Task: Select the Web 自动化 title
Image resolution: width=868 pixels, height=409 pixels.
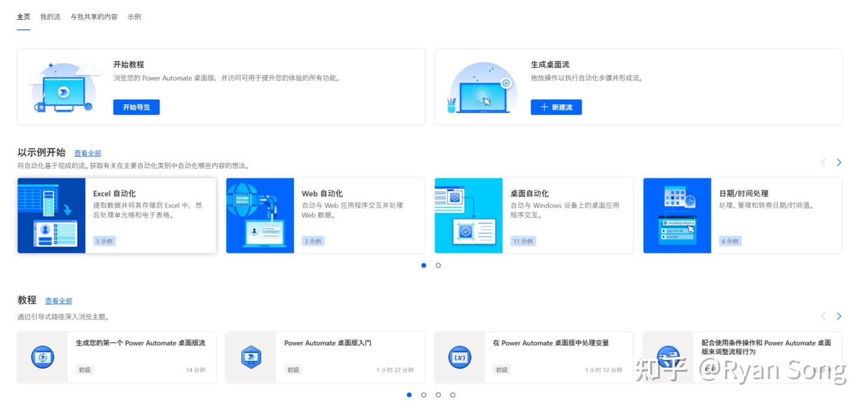Action: 322,193
